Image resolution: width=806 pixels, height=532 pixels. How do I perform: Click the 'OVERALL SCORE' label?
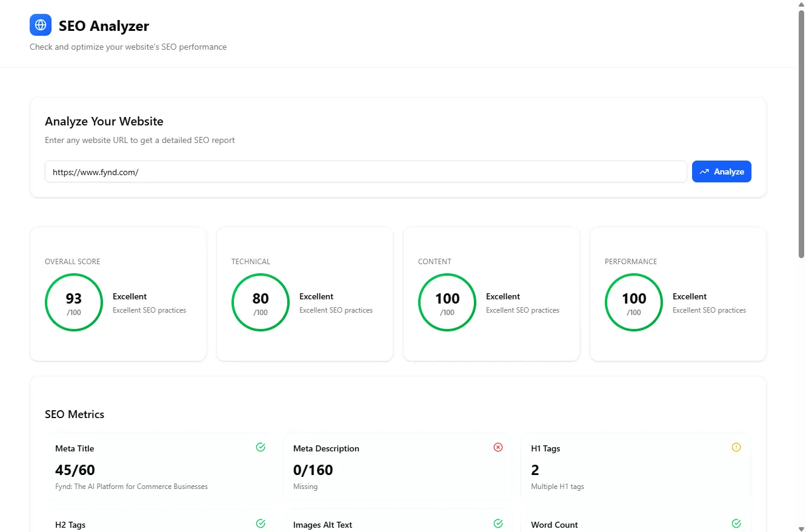[72, 262]
